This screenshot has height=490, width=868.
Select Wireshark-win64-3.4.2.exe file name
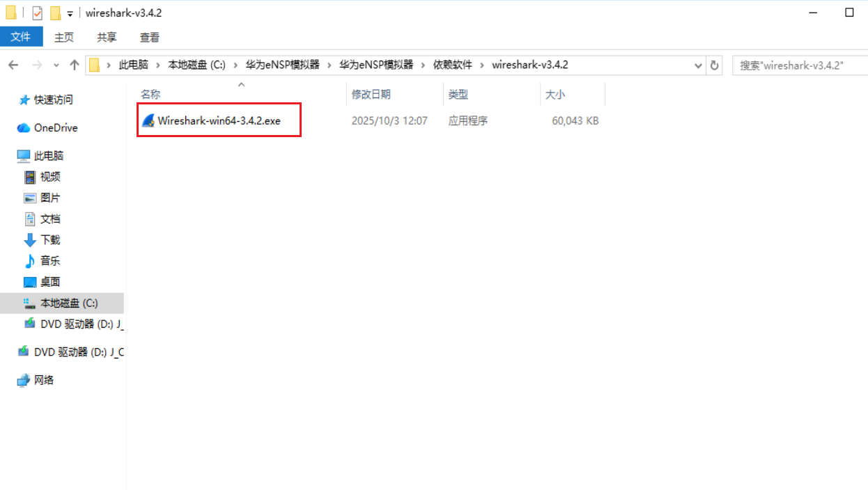coord(219,120)
